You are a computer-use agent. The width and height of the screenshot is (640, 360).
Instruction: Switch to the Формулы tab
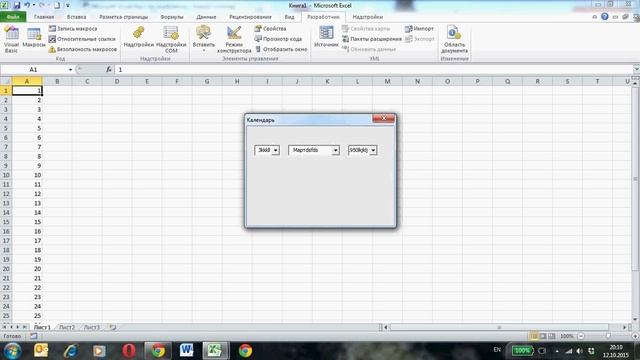point(172,17)
